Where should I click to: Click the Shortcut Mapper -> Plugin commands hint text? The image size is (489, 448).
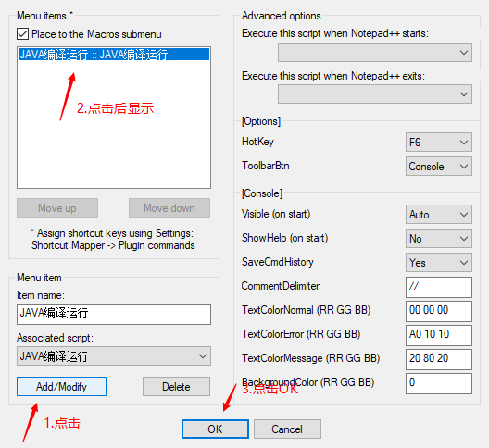point(113,245)
